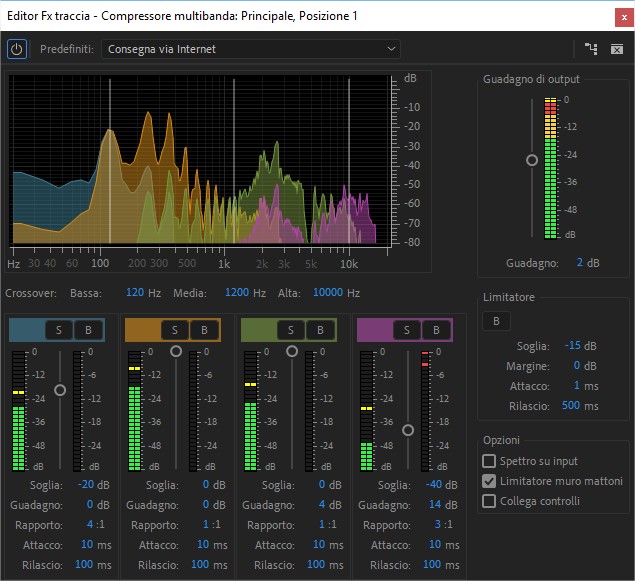Bypass the Limitatore section

click(x=494, y=320)
